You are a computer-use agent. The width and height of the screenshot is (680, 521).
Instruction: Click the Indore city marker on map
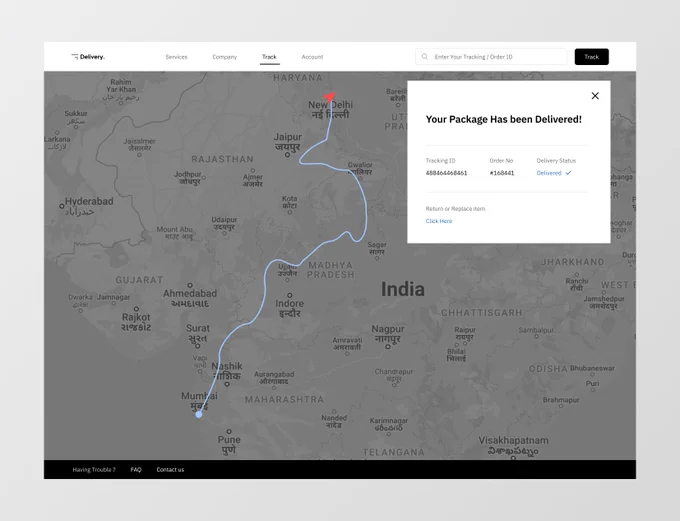290,295
